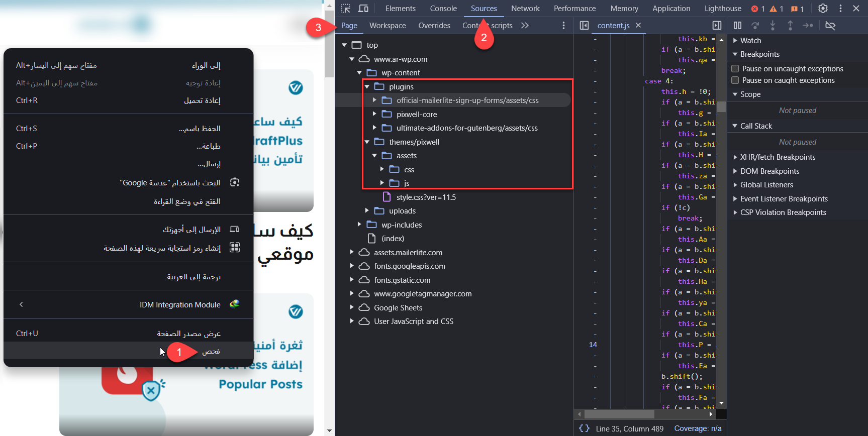Open the Overrides tab
The image size is (868, 436).
point(434,26)
